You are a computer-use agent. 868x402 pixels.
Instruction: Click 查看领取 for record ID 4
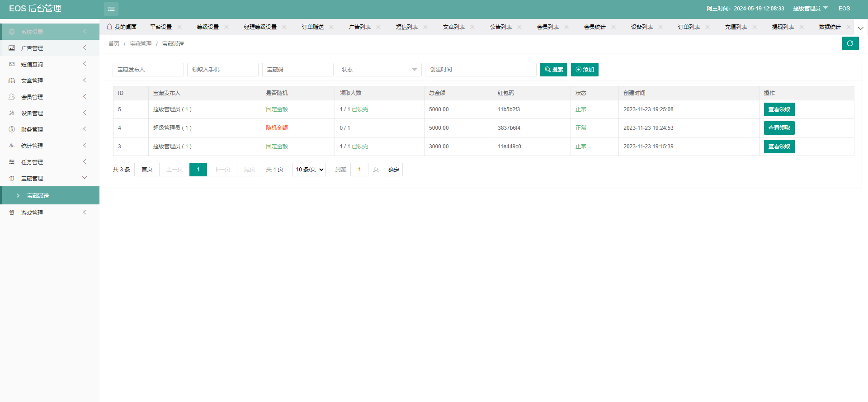779,128
